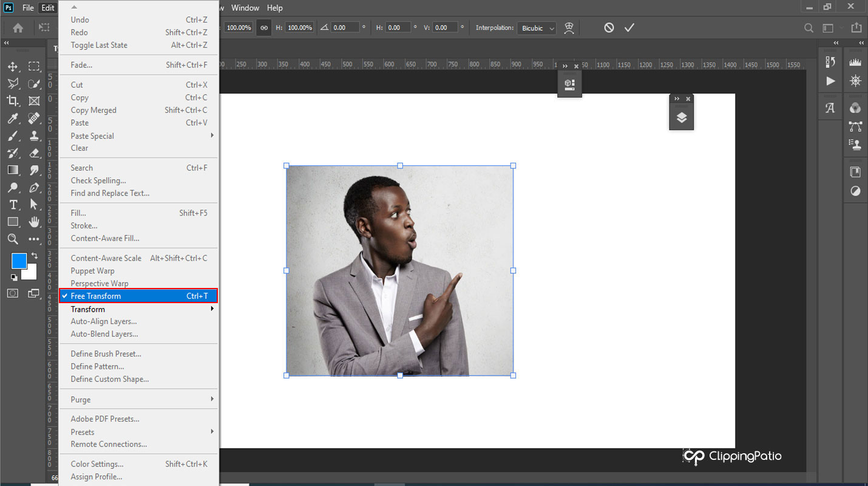
Task: Click the blue foreground color swatch
Action: 19,261
